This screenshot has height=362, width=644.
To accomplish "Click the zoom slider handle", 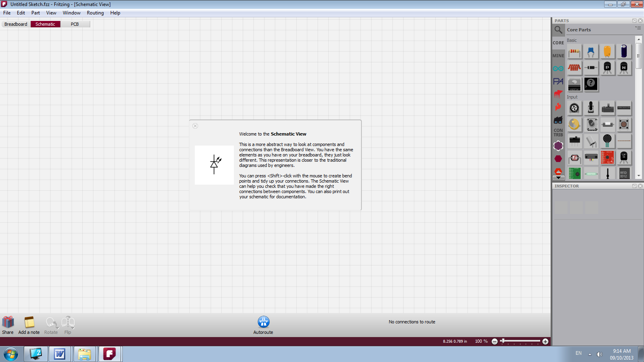I will 503,341.
